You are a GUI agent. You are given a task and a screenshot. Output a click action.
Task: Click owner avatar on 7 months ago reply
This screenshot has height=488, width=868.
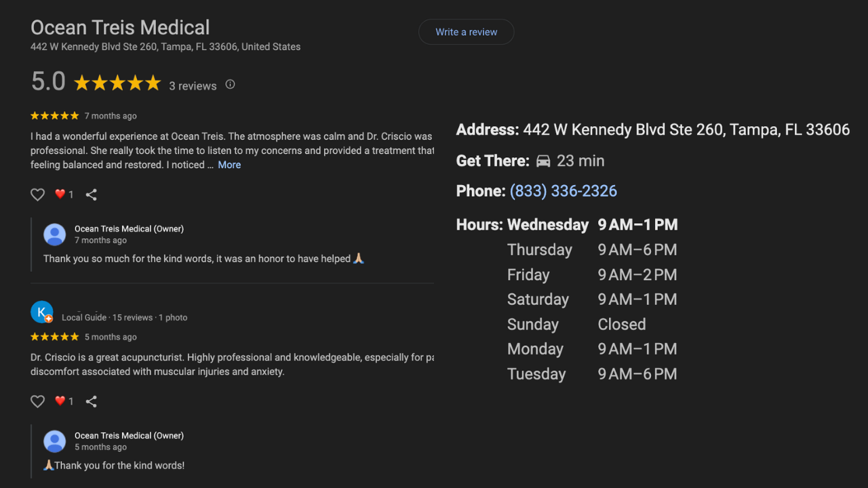pyautogui.click(x=54, y=235)
